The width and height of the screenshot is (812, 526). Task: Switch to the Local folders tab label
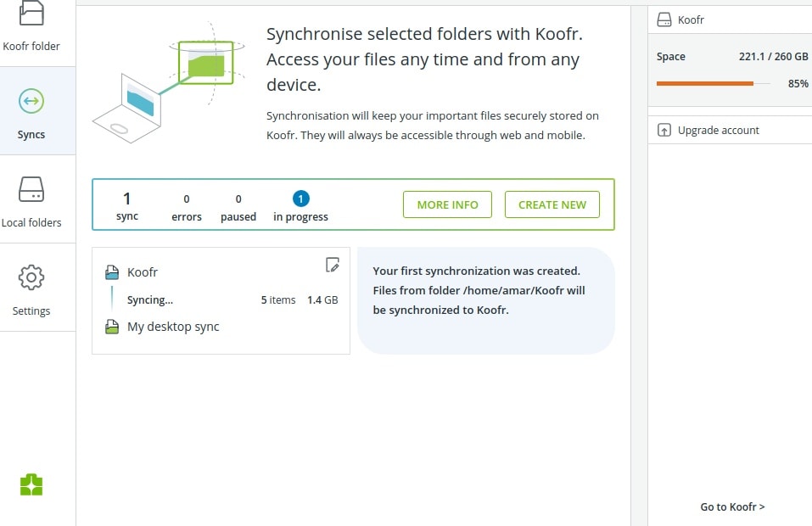pyautogui.click(x=31, y=222)
